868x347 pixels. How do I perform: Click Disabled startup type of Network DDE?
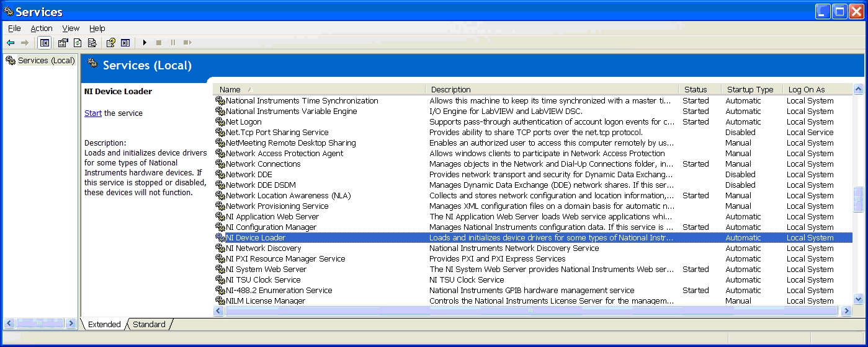pos(740,175)
